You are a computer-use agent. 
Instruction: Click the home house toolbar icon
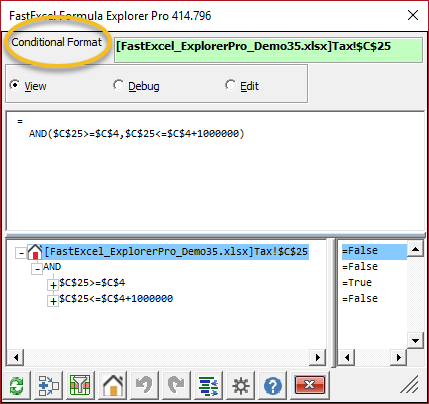[113, 386]
